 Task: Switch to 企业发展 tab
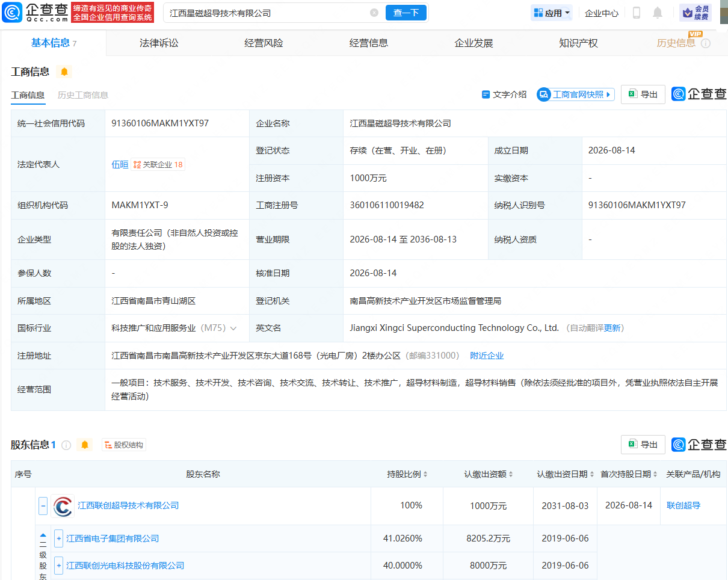[x=474, y=43]
